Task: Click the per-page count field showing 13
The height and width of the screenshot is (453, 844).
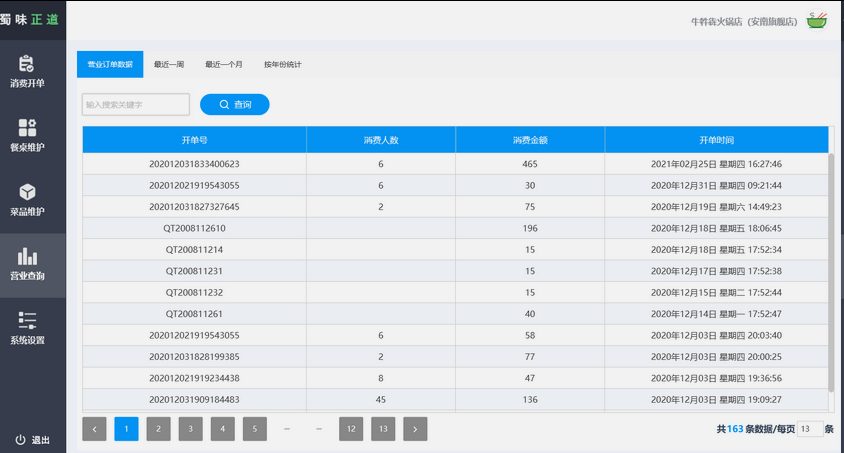Action: 809,429
